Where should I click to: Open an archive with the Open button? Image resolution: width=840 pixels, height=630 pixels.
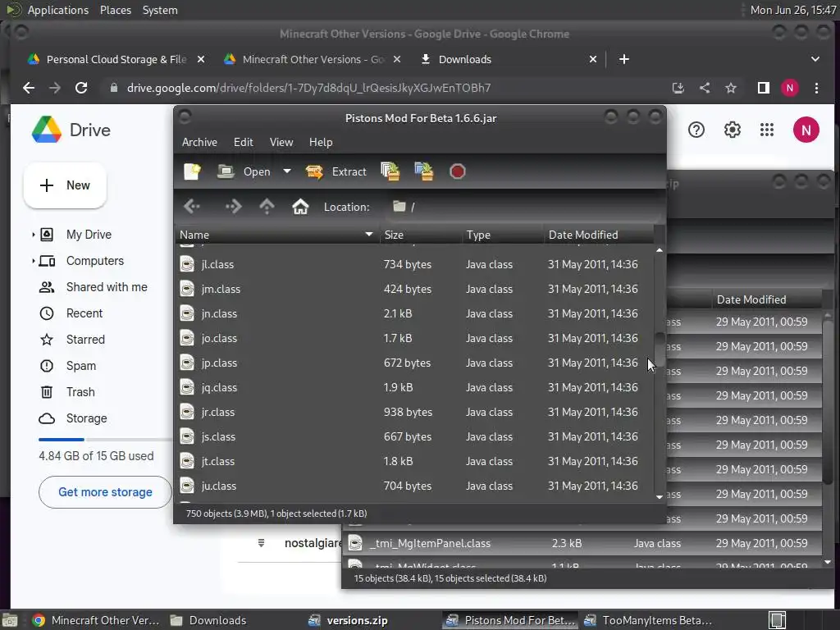244,171
